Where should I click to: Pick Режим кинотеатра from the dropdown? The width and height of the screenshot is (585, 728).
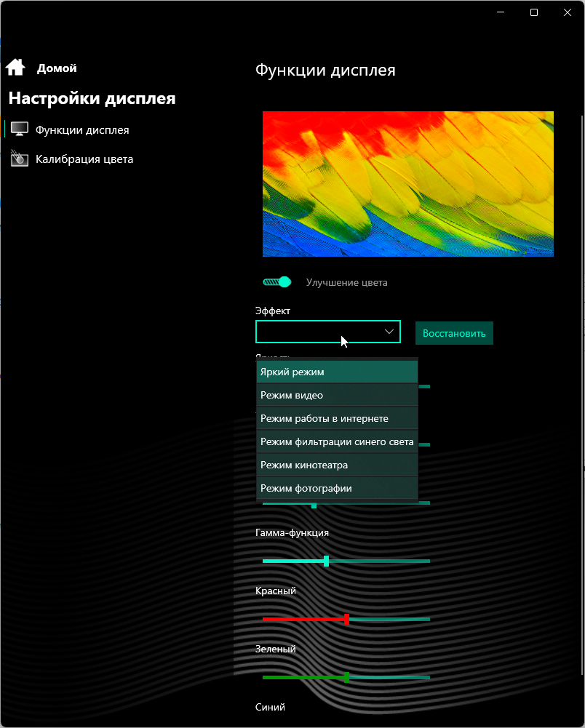[x=337, y=465]
